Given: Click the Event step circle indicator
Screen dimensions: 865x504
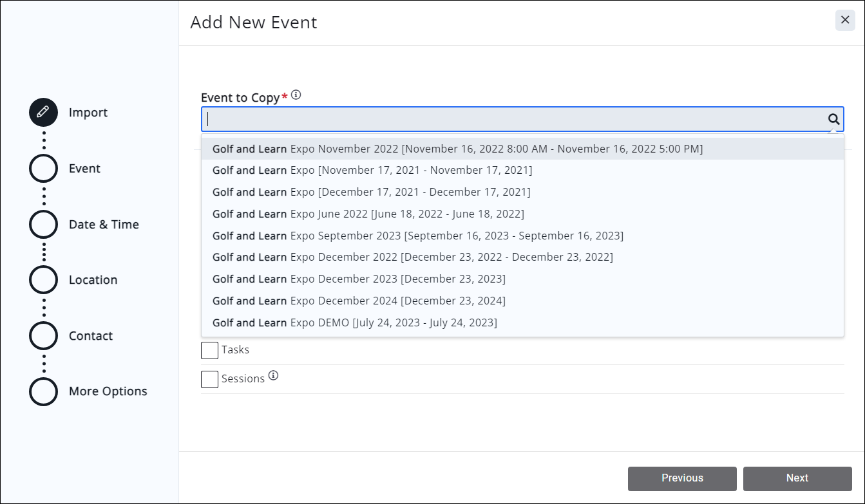Looking at the screenshot, I should (43, 168).
